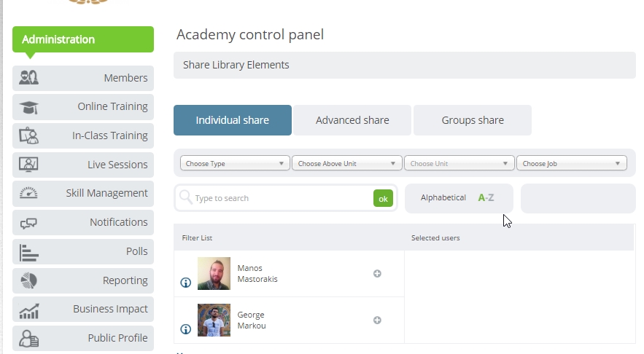Click the Polls bar chart icon
This screenshot has height=354, width=644.
point(28,252)
